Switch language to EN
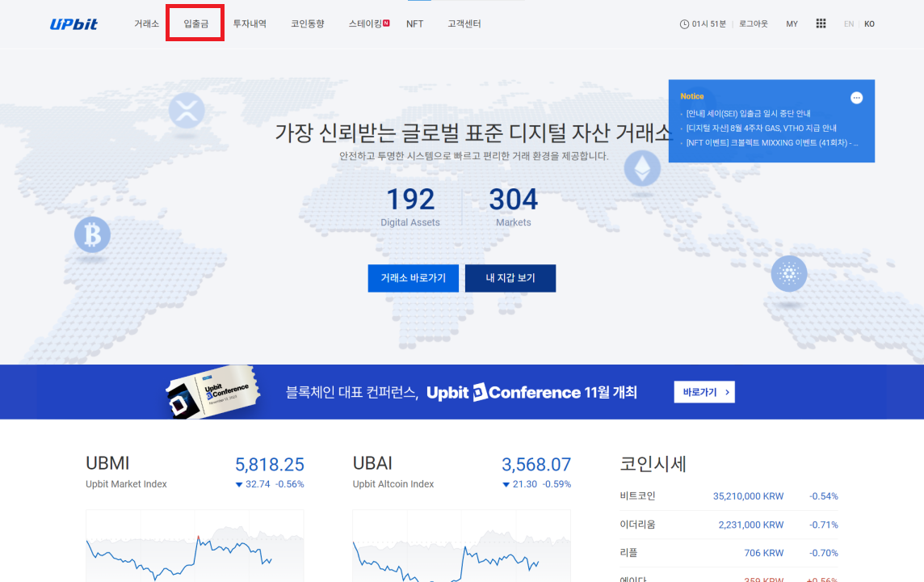Screen dimensions: 924x582 [849, 23]
